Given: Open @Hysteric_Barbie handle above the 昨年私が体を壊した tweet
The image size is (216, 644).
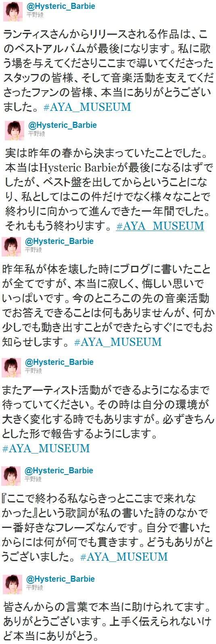Looking at the screenshot, I should 59,241.
